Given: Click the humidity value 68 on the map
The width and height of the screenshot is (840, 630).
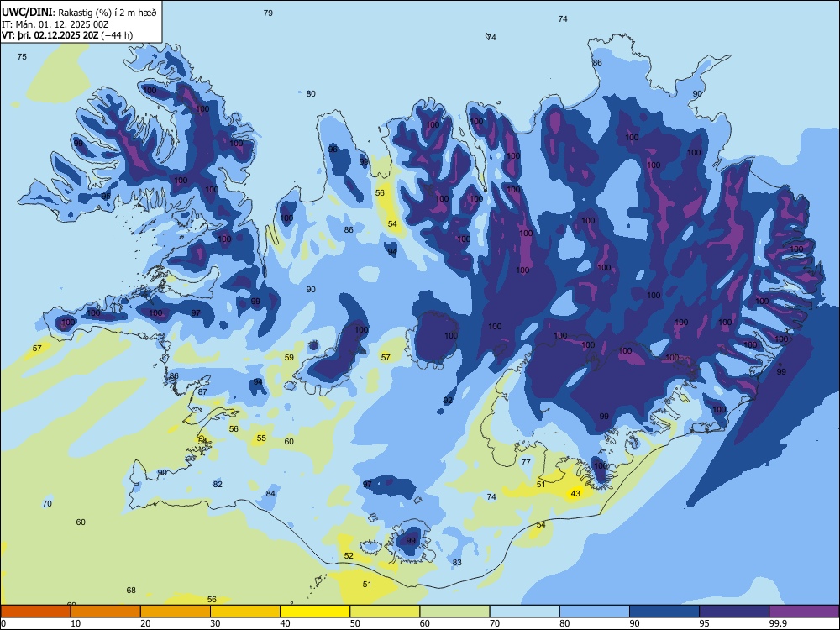Looking at the screenshot, I should [x=131, y=591].
